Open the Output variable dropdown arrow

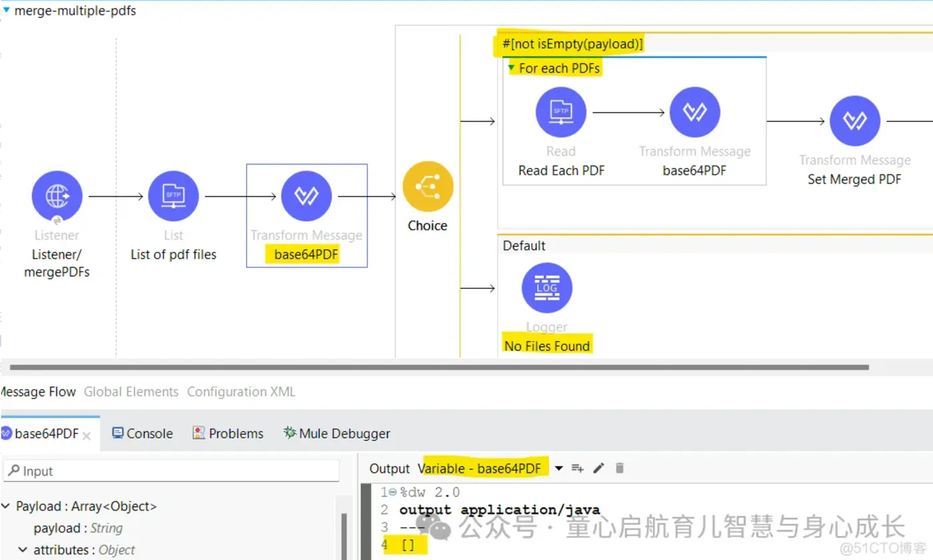coord(558,468)
